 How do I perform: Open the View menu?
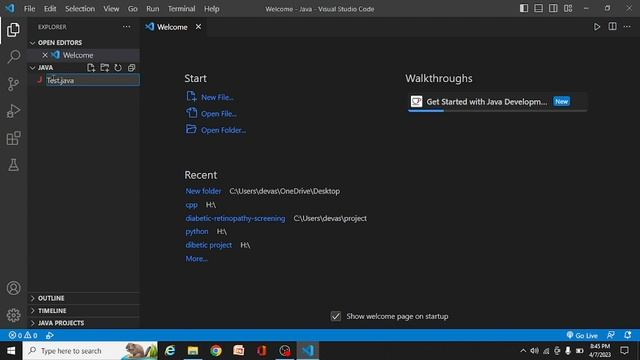tap(111, 9)
